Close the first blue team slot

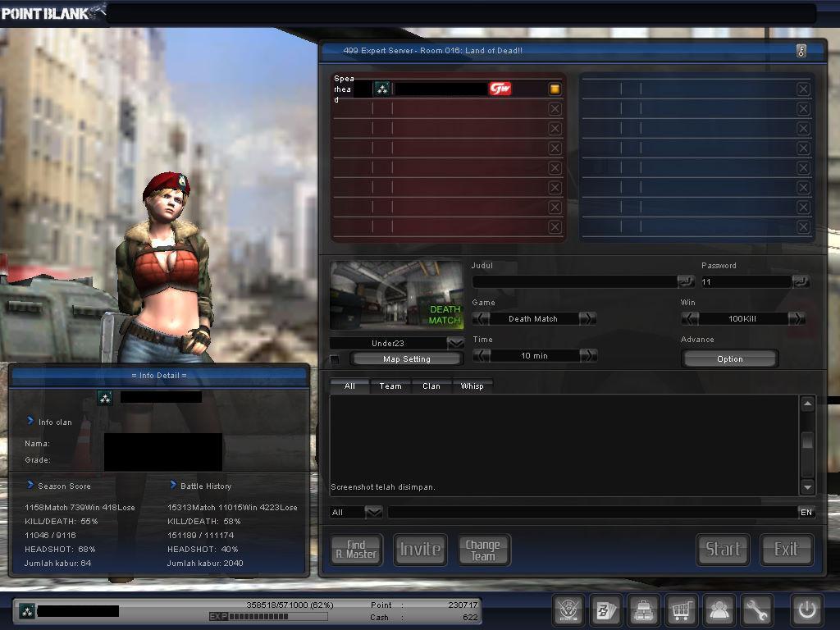(803, 89)
